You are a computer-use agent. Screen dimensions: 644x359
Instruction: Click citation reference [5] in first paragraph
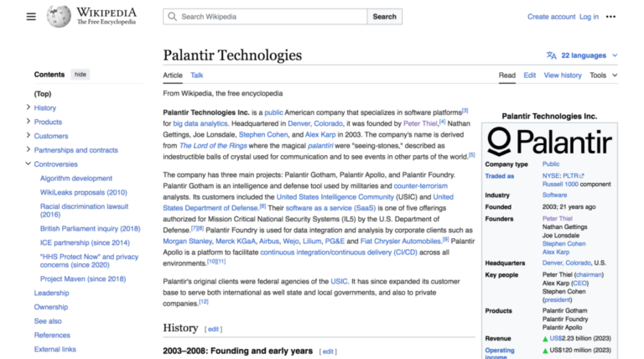pyautogui.click(x=472, y=155)
